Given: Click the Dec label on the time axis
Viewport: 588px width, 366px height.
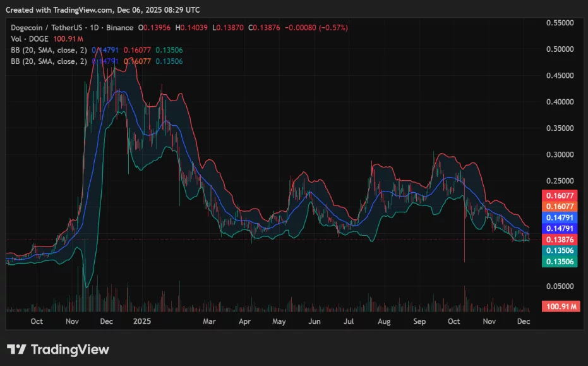Looking at the screenshot, I should coord(524,321).
